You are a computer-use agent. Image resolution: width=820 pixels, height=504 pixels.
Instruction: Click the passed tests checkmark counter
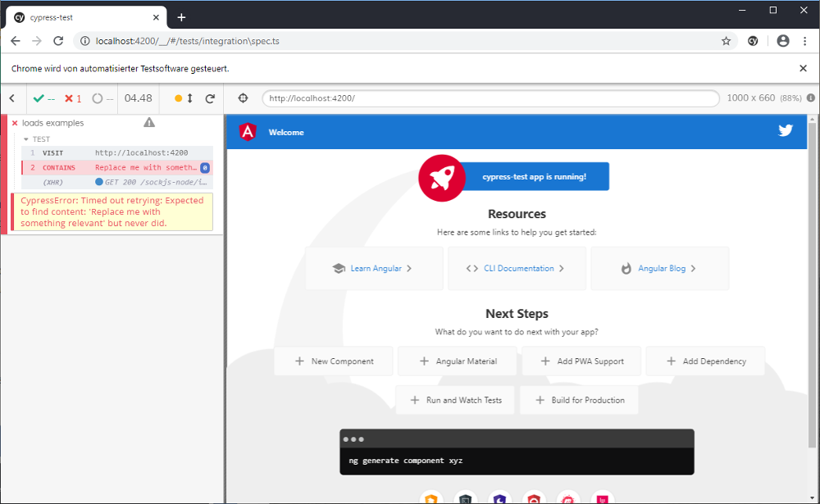click(43, 98)
